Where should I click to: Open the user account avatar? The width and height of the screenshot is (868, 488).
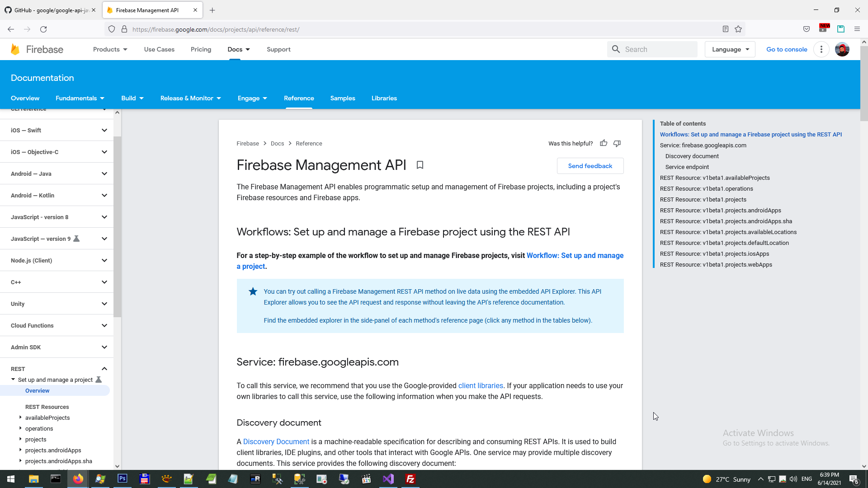point(842,49)
